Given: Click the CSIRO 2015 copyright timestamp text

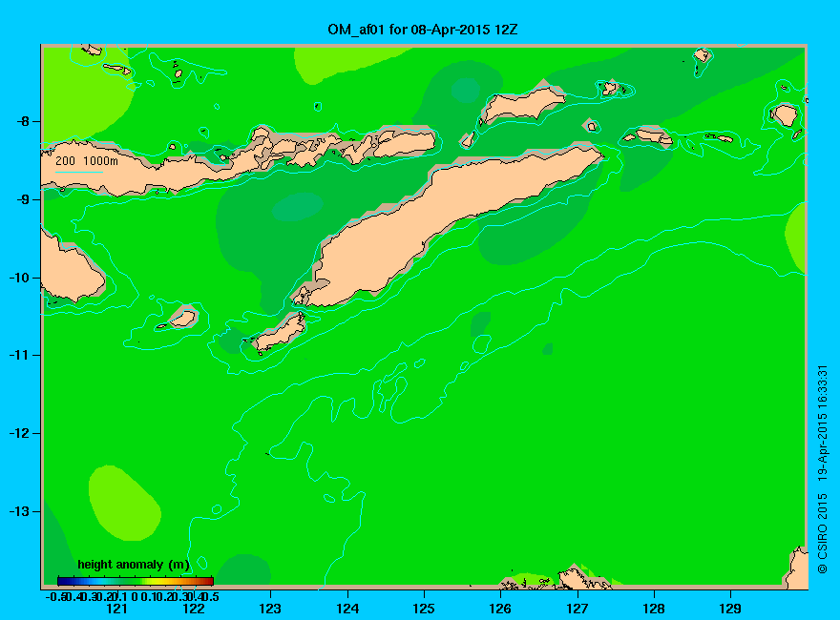Looking at the screenshot, I should tap(823, 469).
